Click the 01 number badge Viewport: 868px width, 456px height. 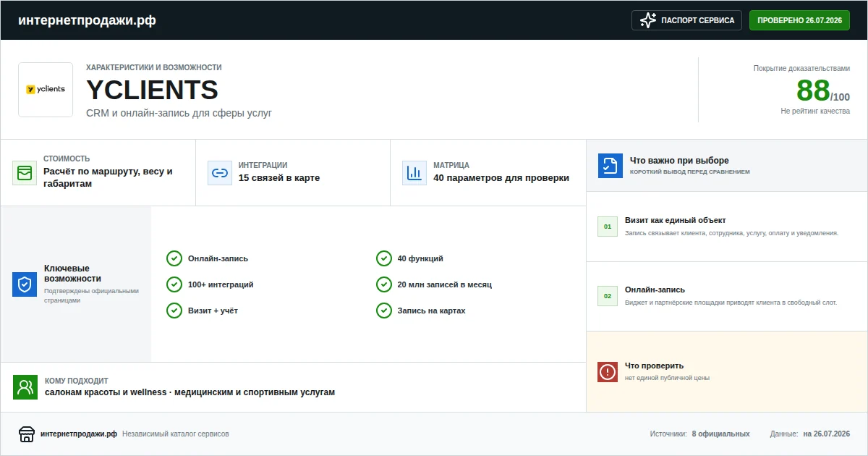coord(608,227)
